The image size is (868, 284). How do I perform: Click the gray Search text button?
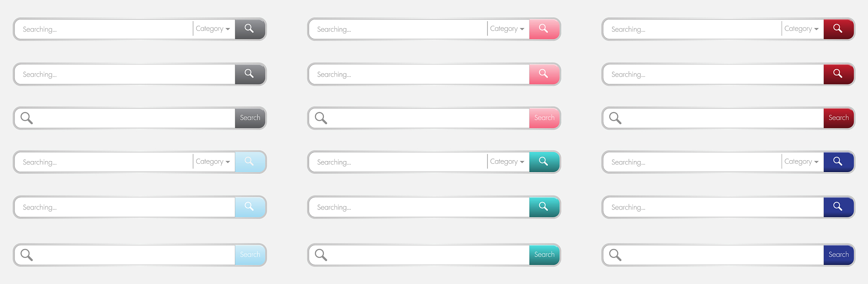[x=250, y=118]
